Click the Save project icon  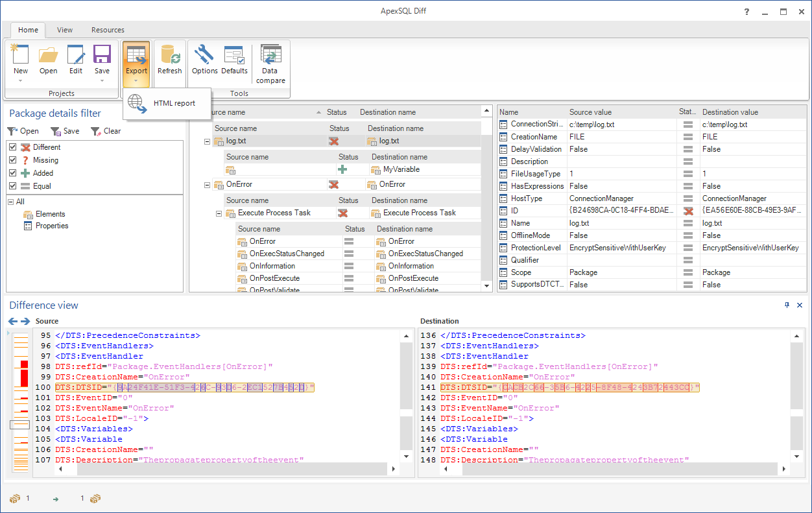pyautogui.click(x=102, y=54)
